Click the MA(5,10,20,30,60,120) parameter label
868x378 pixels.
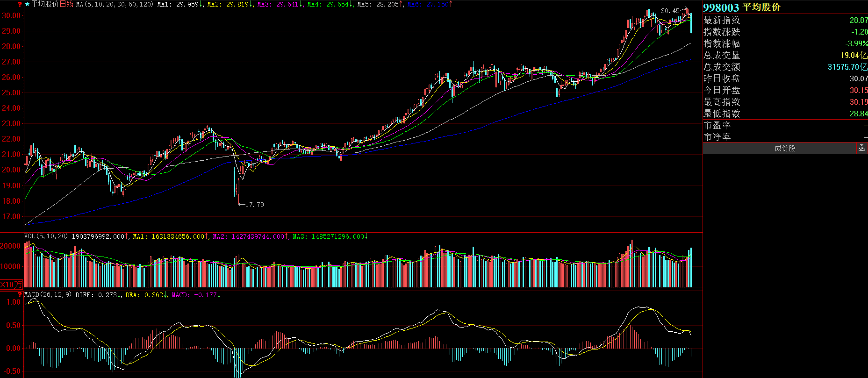coord(115,4)
